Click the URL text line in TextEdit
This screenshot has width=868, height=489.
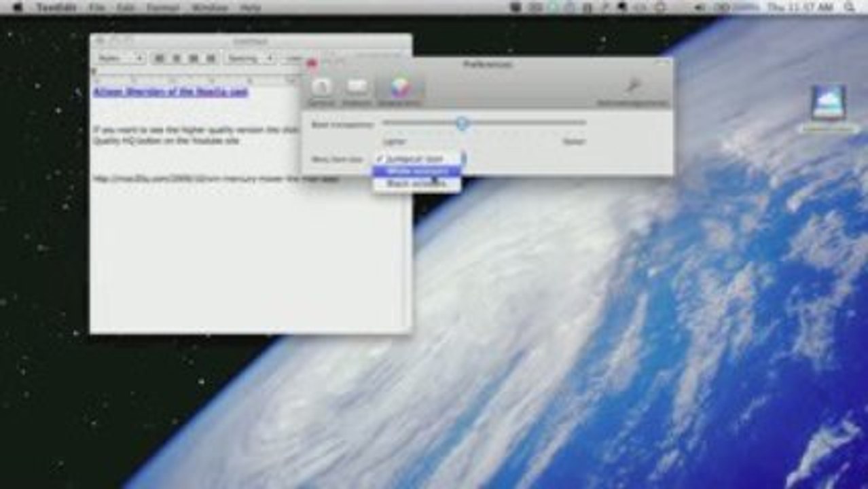click(x=216, y=179)
